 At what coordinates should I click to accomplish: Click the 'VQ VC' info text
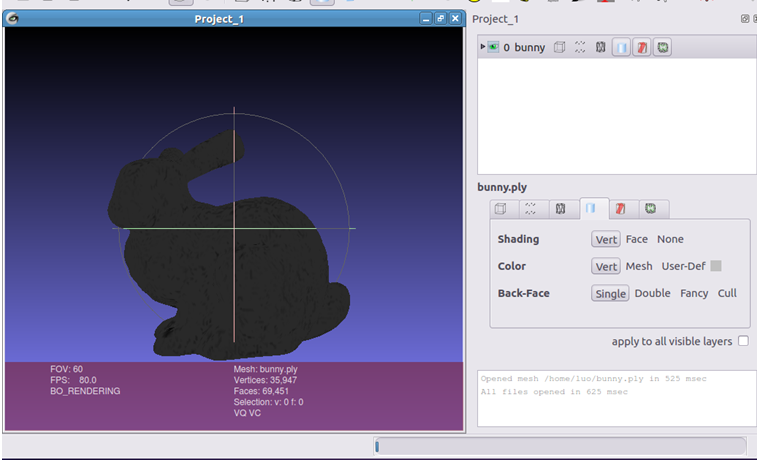(247, 413)
